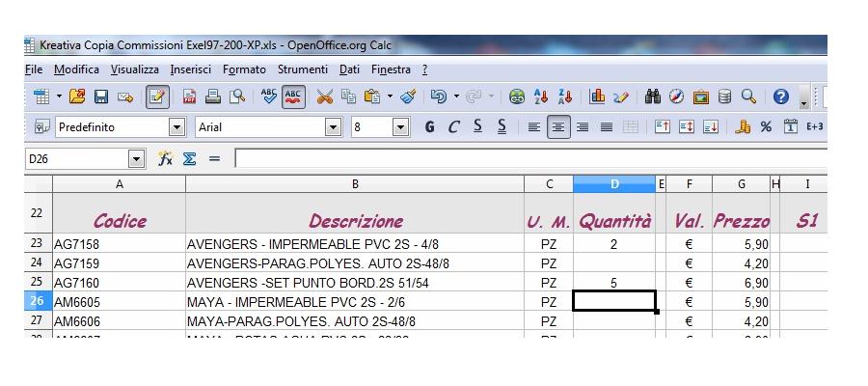Click the Zoom magnifier icon
This screenshot has height=386, width=868.
tap(749, 96)
